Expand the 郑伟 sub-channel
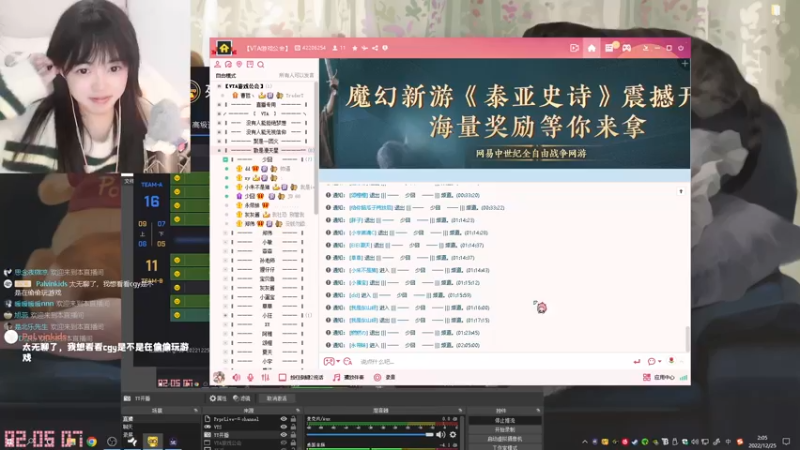Screen dimensions: 800x450 click(x=225, y=233)
